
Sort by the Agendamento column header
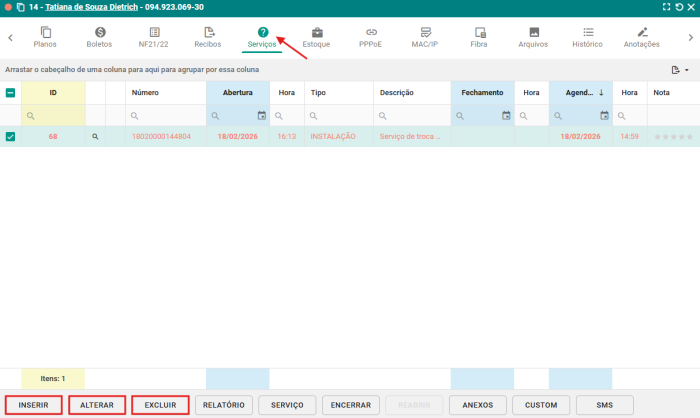pyautogui.click(x=580, y=92)
